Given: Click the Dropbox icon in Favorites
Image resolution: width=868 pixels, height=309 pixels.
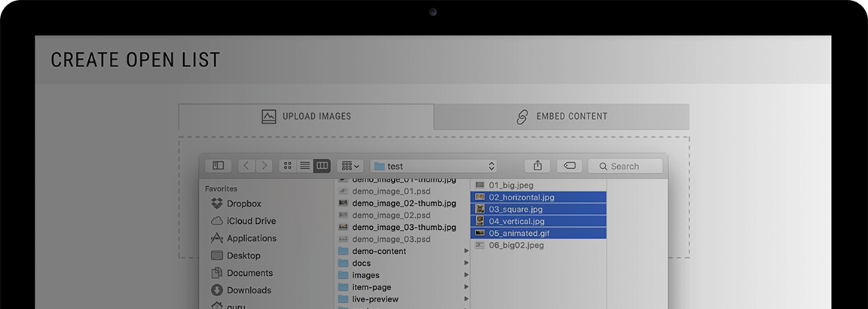Looking at the screenshot, I should point(217,203).
